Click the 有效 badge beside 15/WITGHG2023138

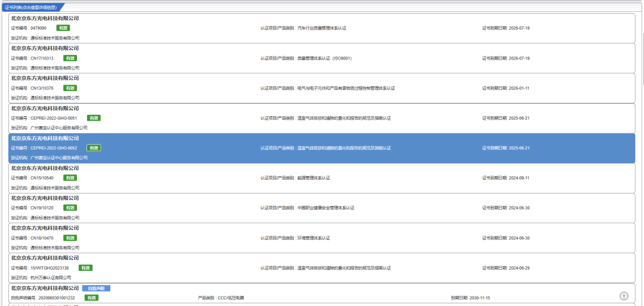(x=85, y=268)
